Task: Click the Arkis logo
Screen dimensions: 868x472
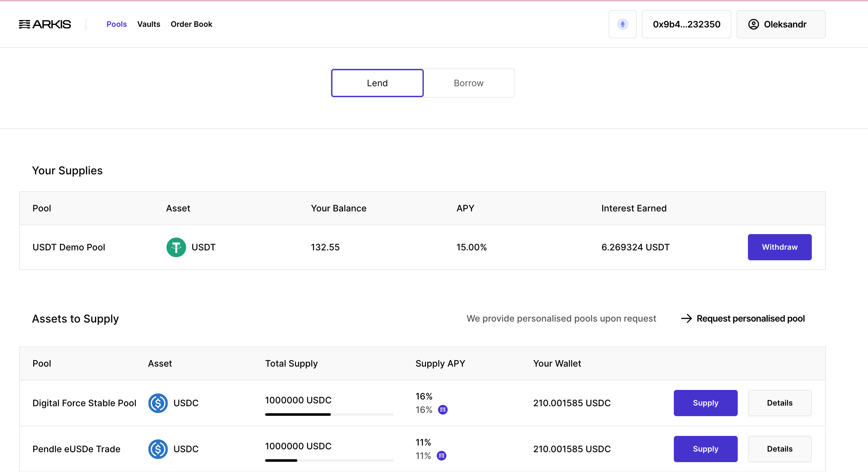Action: tap(45, 24)
